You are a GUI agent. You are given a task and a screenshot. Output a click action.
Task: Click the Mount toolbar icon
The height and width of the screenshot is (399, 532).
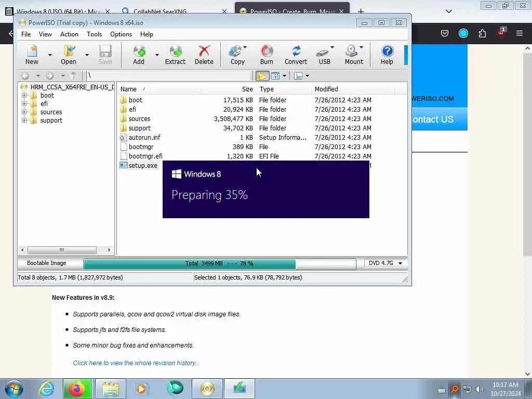[x=353, y=55]
